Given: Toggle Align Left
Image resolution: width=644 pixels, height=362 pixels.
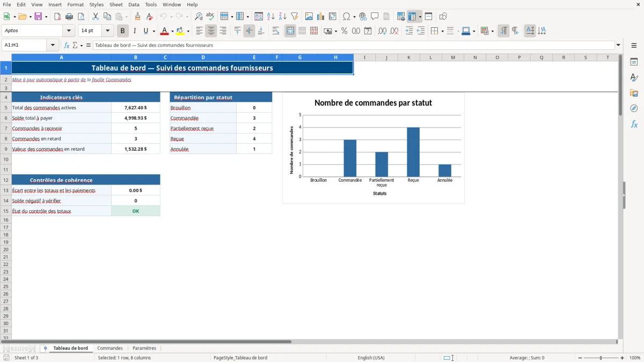Looking at the screenshot, I should tap(200, 31).
